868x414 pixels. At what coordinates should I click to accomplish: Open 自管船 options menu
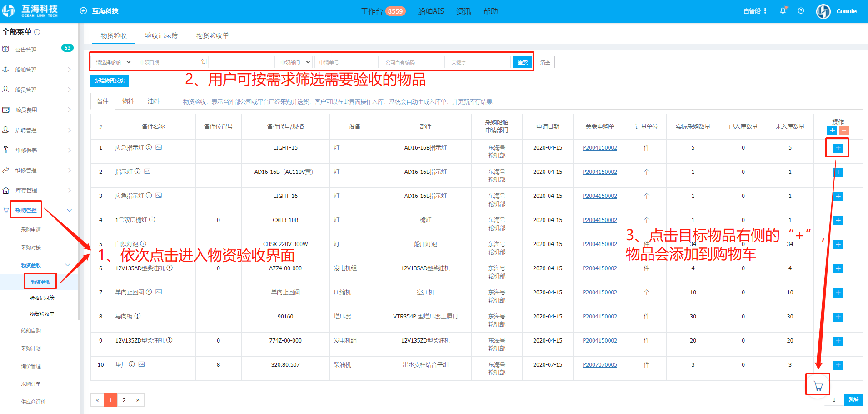point(755,11)
